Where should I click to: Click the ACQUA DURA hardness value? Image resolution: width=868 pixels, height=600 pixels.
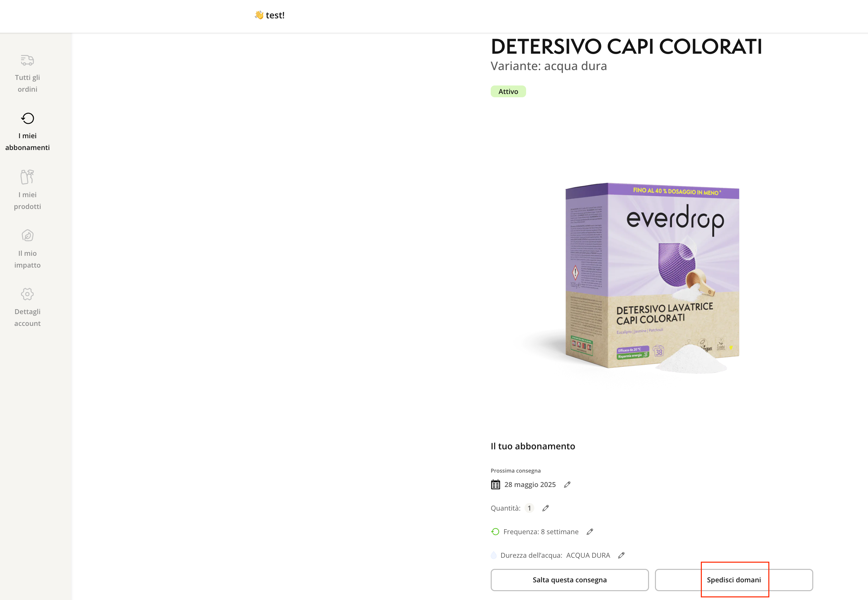(588, 555)
